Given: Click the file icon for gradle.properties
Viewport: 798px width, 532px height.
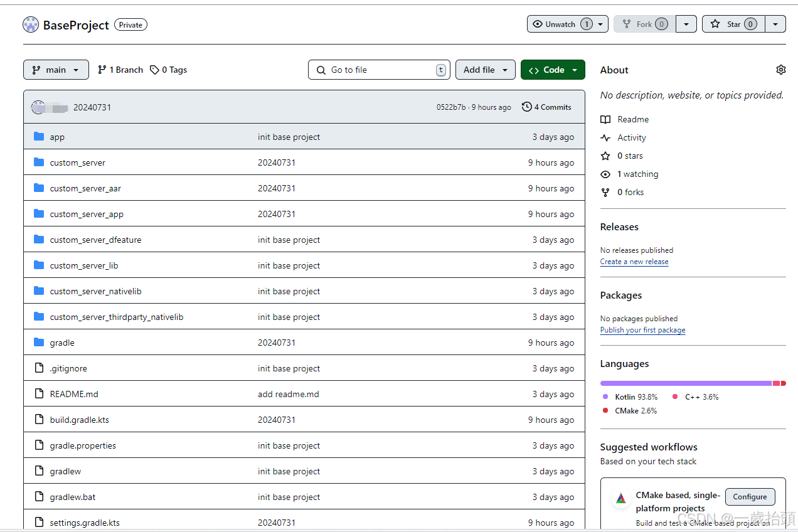Looking at the screenshot, I should point(39,445).
